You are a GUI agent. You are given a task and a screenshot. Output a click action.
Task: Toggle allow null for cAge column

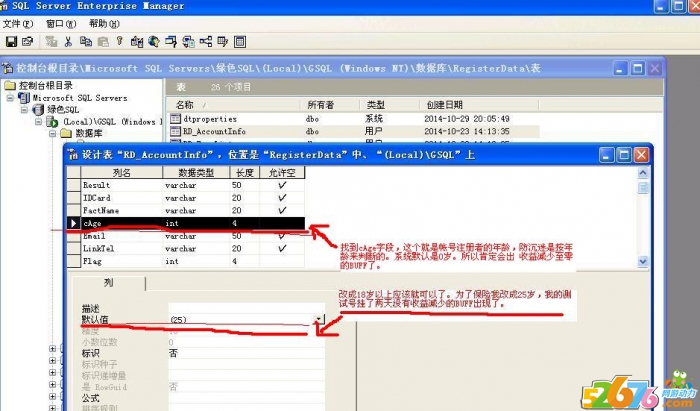pos(282,223)
